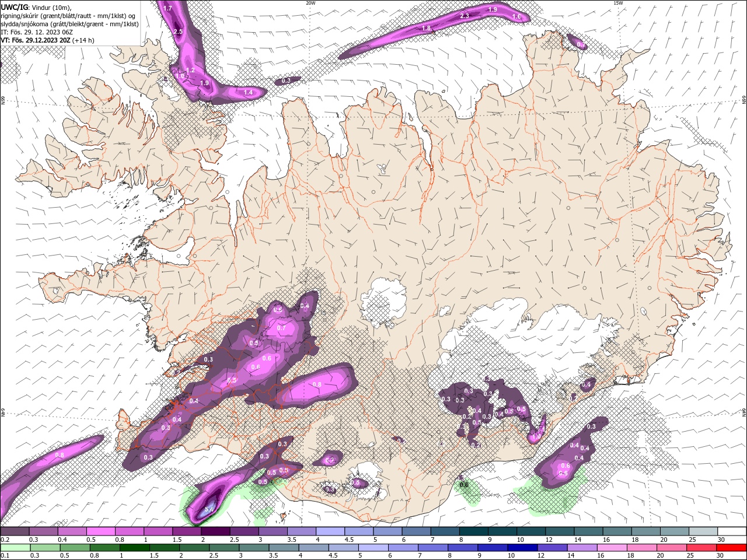Viewport: 747px width, 560px height.
Task: Click the "VT: Fös. 29.12.2023 20Z (+14 h)" line
Action: click(47, 40)
